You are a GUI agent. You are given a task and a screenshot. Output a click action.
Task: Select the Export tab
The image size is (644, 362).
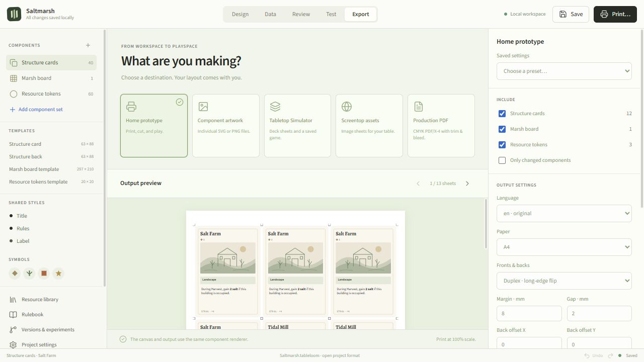point(360,14)
